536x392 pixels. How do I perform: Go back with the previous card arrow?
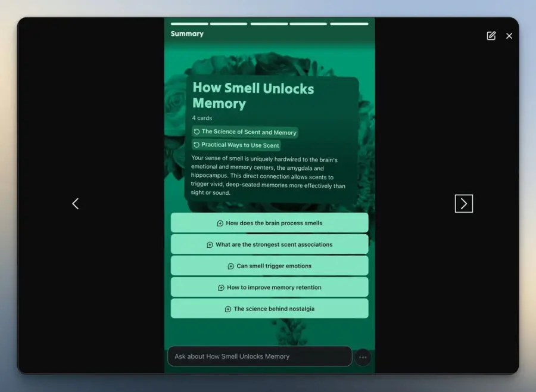pyautogui.click(x=76, y=204)
